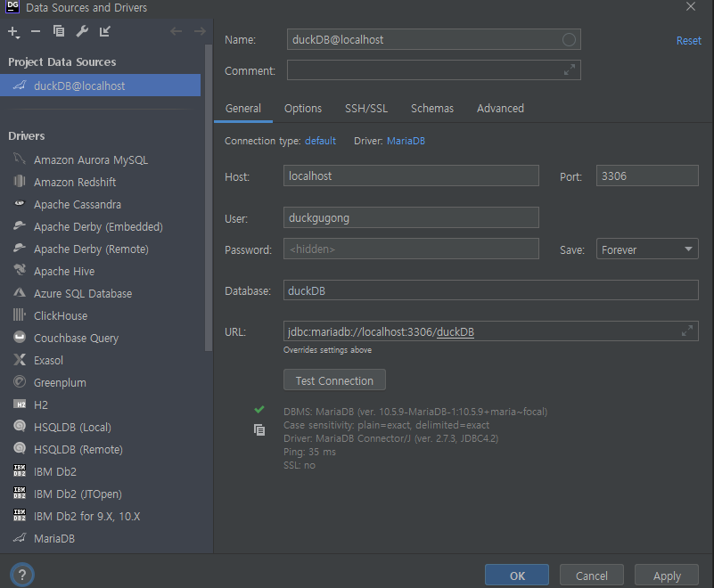
Task: Click the Reset link
Action: click(688, 40)
